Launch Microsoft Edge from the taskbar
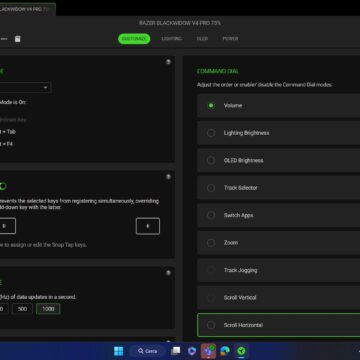The image size is (360, 360). tap(225, 351)
